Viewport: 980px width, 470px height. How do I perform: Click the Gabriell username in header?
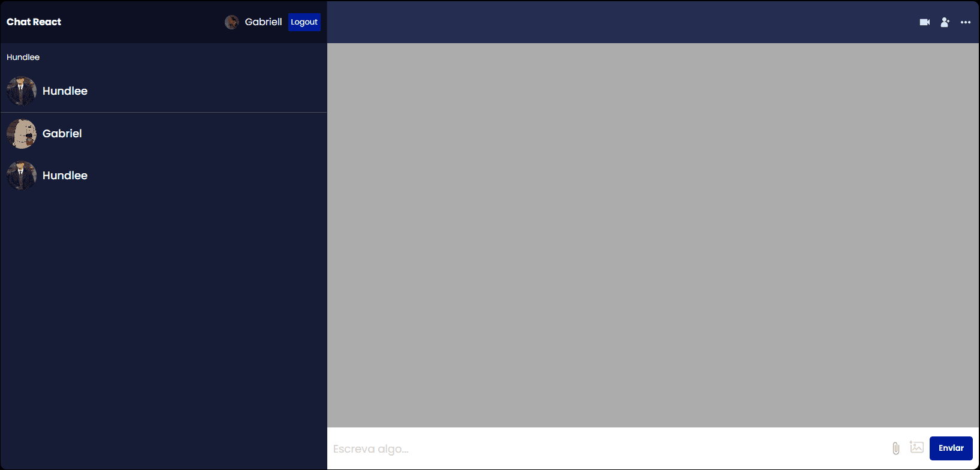point(263,22)
